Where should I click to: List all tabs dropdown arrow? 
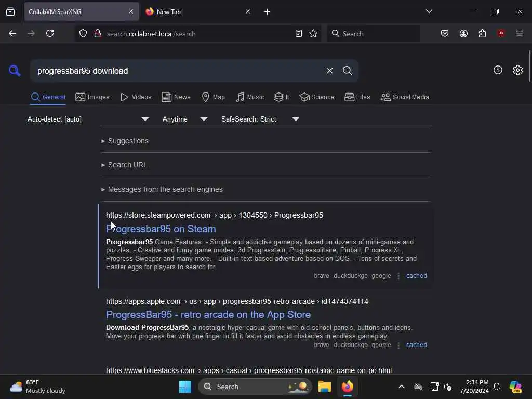point(429,11)
